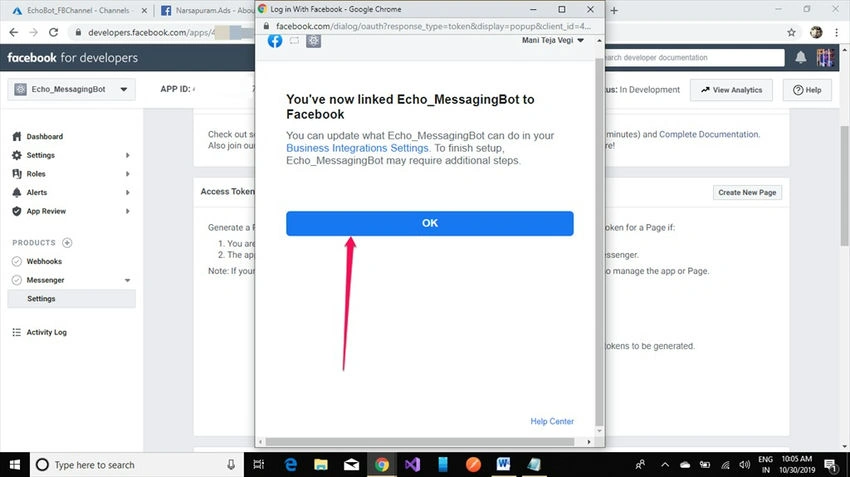Open Webhooks product in sidebar
Screen dimensions: 850x477
coord(44,261)
